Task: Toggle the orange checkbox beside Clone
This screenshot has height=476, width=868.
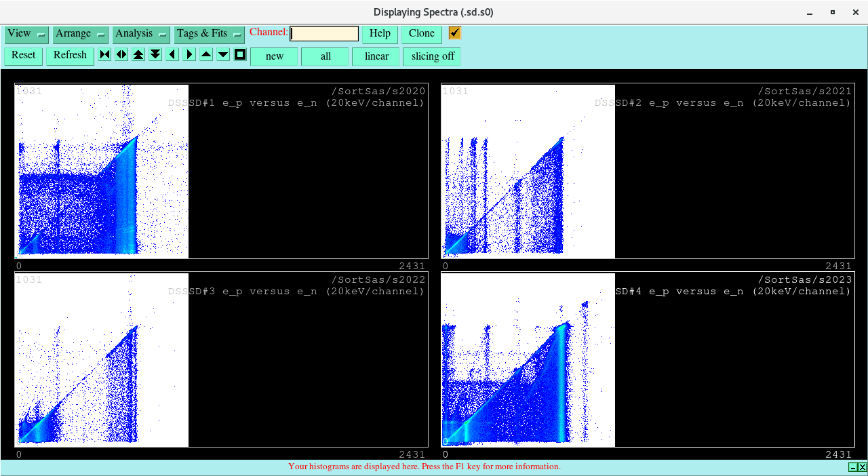Action: point(454,32)
